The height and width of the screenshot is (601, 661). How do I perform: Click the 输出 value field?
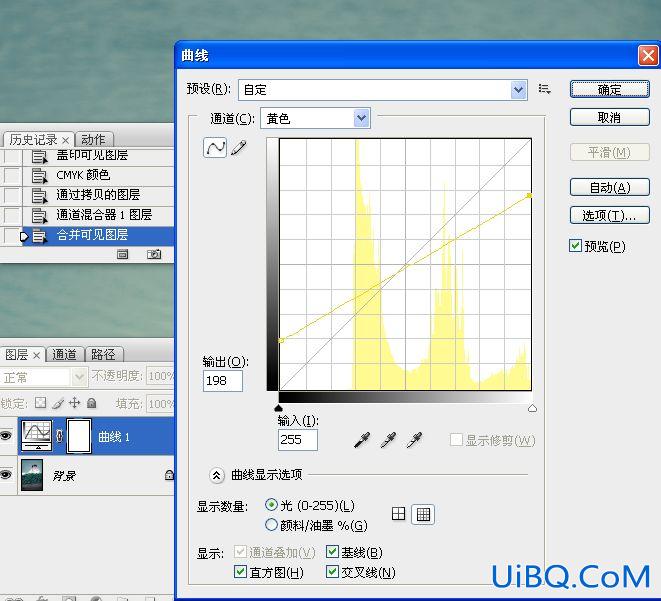tap(223, 381)
